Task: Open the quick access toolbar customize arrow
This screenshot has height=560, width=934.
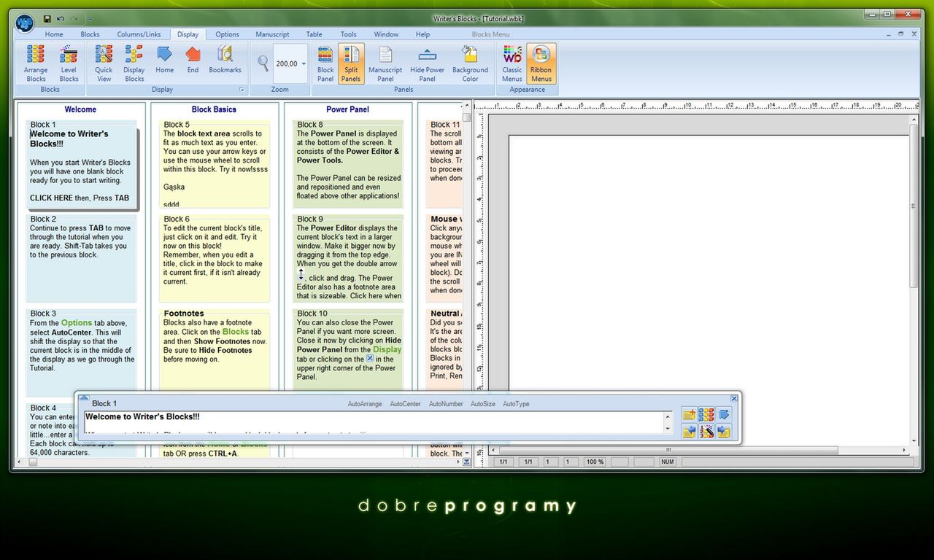Action: tap(90, 18)
